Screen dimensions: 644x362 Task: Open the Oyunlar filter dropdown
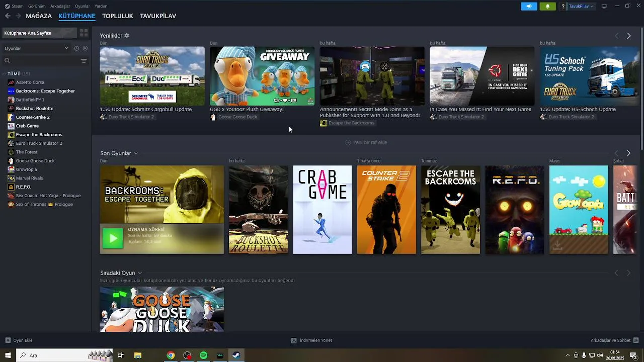(x=36, y=48)
